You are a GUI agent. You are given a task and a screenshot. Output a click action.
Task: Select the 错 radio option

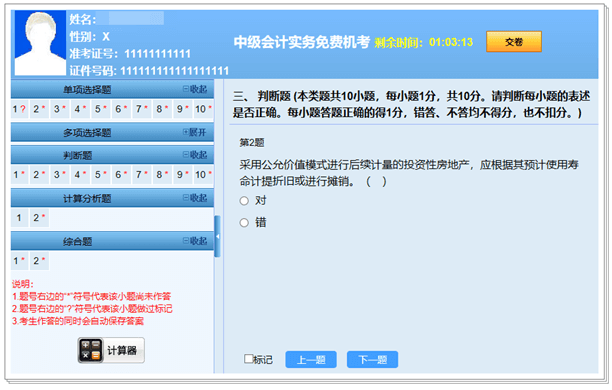coord(244,223)
